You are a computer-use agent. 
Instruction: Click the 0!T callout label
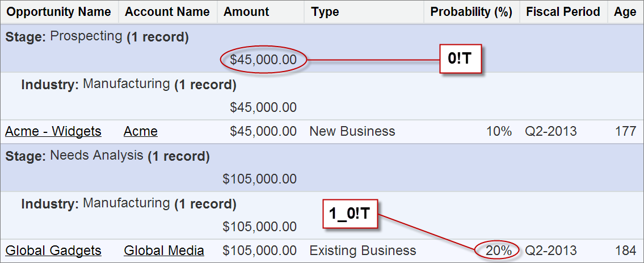pyautogui.click(x=460, y=59)
